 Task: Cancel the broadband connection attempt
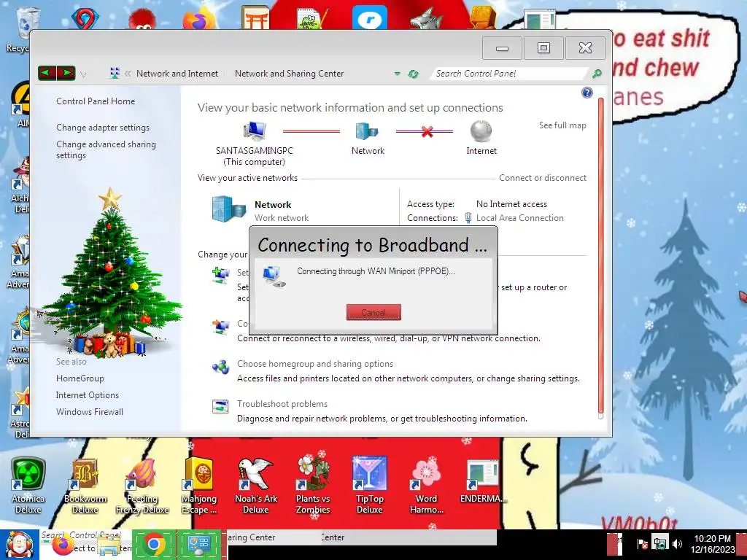coord(373,312)
